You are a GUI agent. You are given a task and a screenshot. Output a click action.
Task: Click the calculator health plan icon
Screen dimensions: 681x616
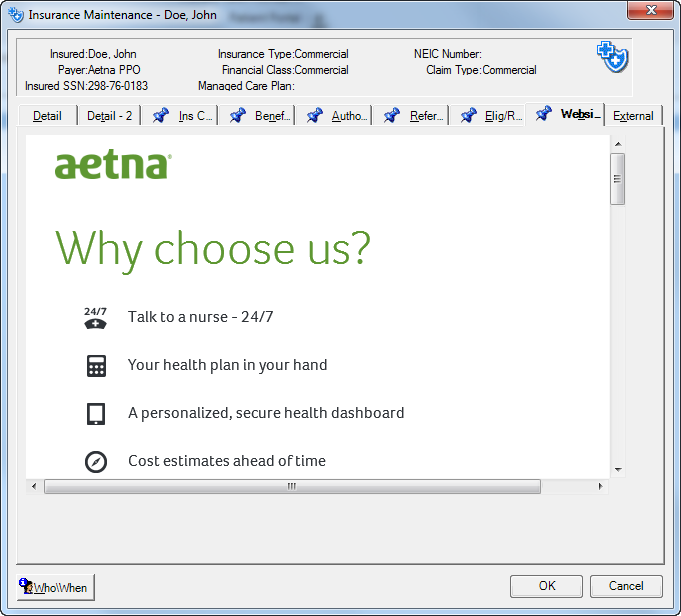click(96, 366)
